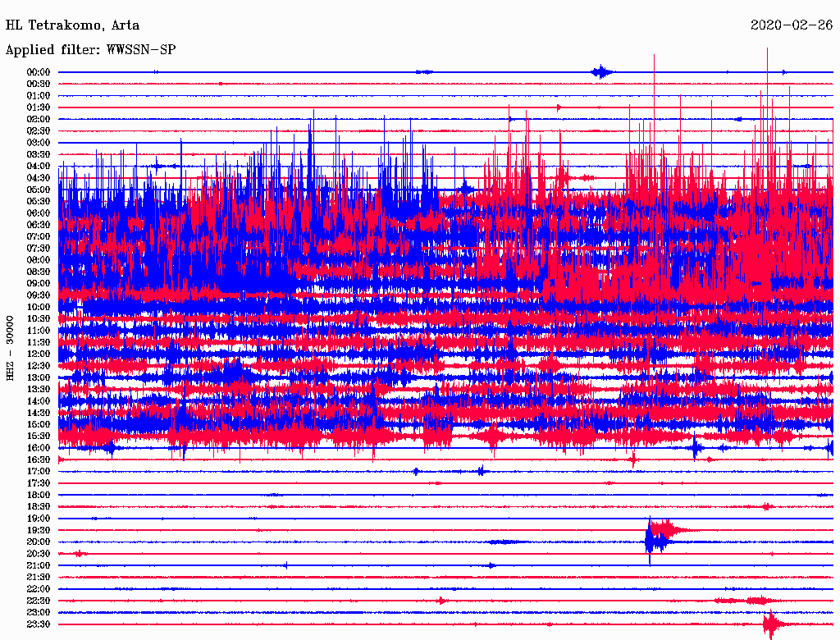
Task: Select the 14:30 time label
Action: tap(39, 413)
